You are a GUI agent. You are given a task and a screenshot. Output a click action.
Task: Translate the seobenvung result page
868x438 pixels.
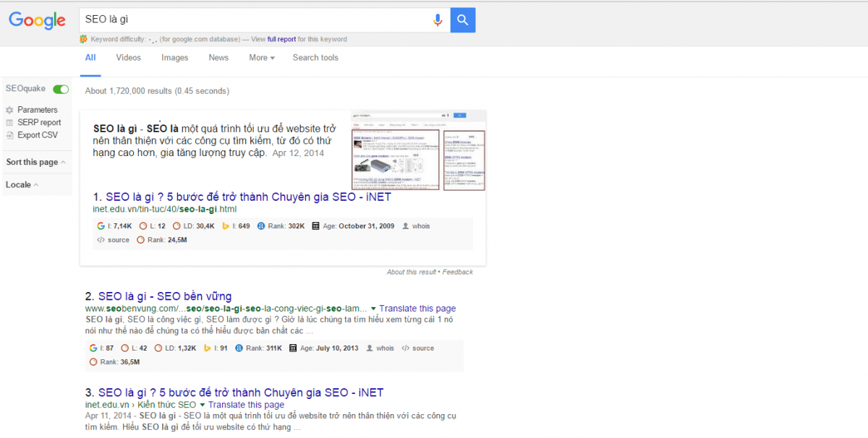tap(417, 308)
